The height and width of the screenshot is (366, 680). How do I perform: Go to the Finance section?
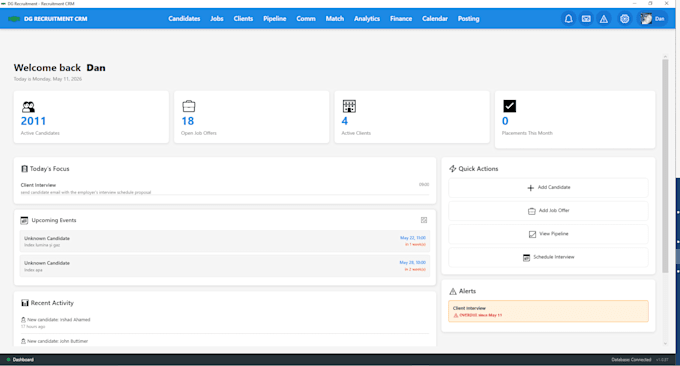[401, 19]
